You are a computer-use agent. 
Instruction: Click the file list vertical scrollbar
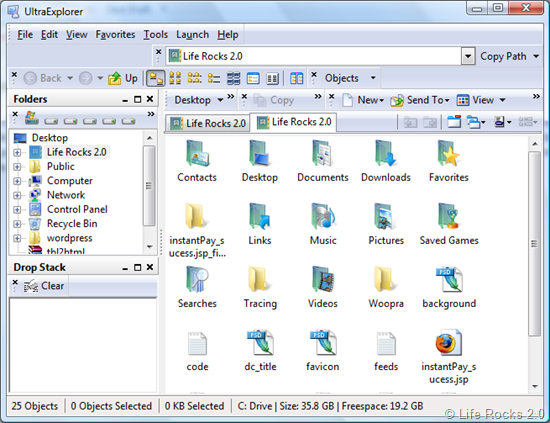535,244
